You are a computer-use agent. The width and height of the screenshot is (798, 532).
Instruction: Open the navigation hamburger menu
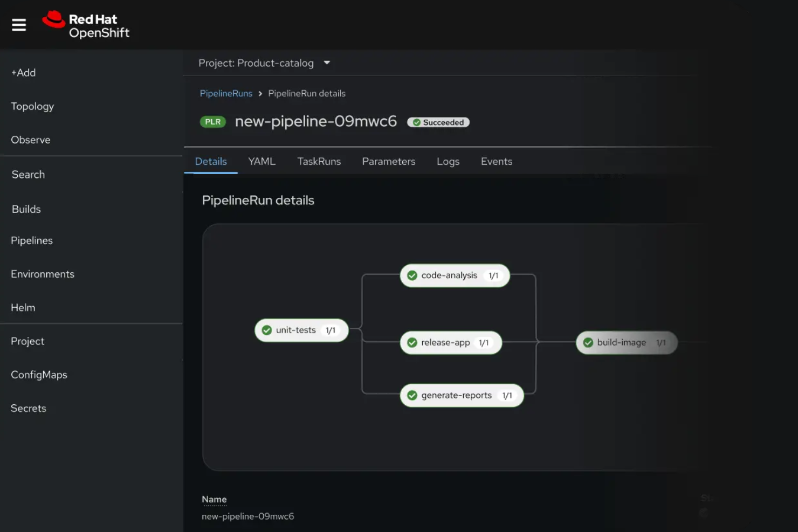pyautogui.click(x=18, y=24)
